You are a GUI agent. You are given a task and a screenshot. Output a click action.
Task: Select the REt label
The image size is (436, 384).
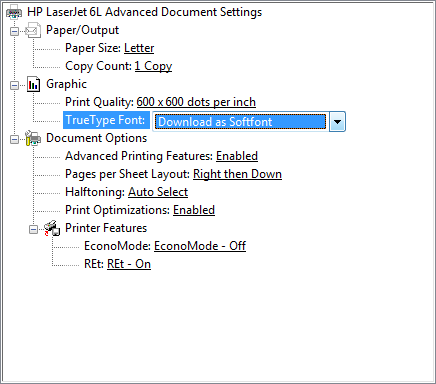pos(94,264)
